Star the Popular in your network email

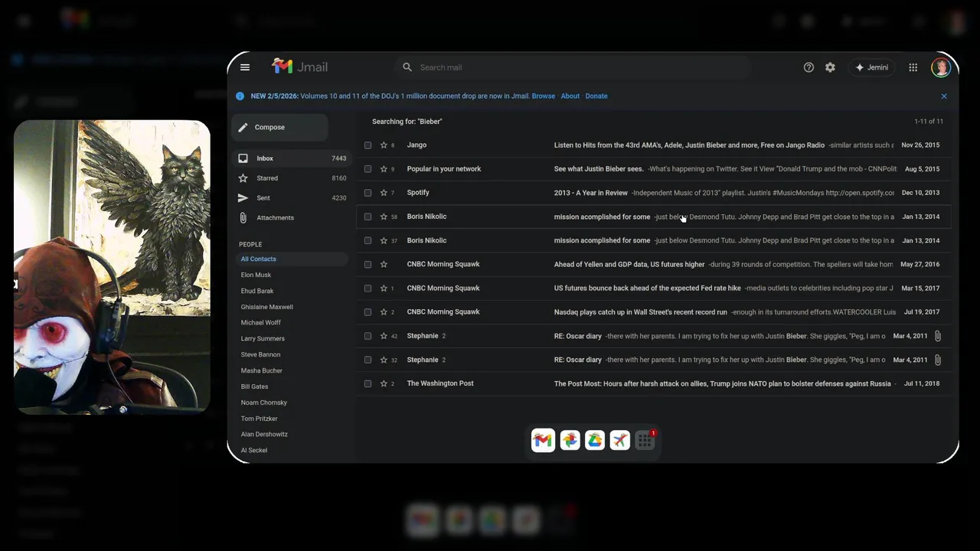point(384,169)
